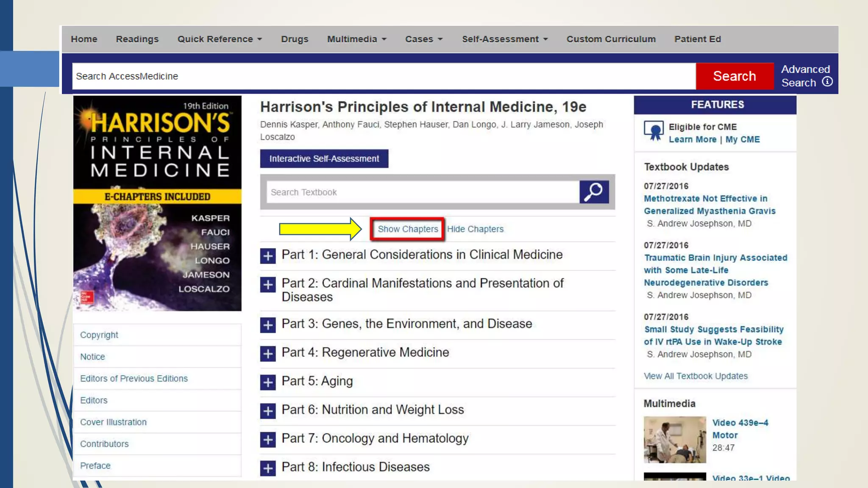
Task: Expand Part 5: Aging plus icon
Action: coord(268,382)
